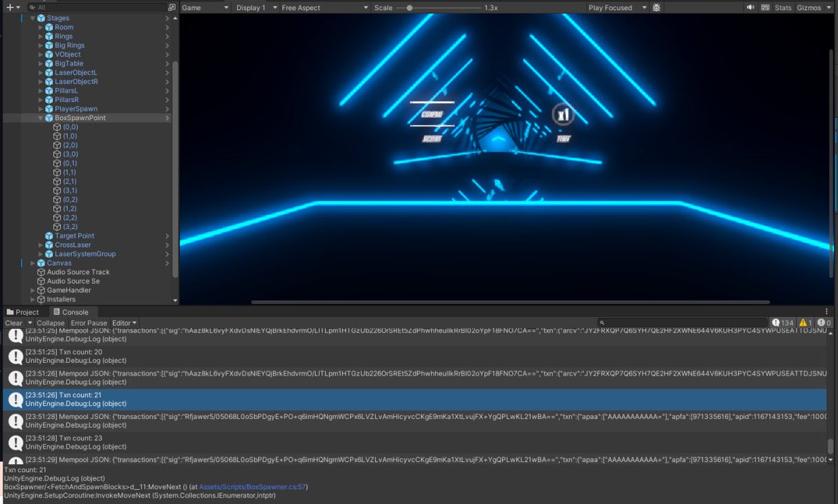Image resolution: width=838 pixels, height=504 pixels.
Task: Open the Free Aspect dropdown
Action: (325, 8)
